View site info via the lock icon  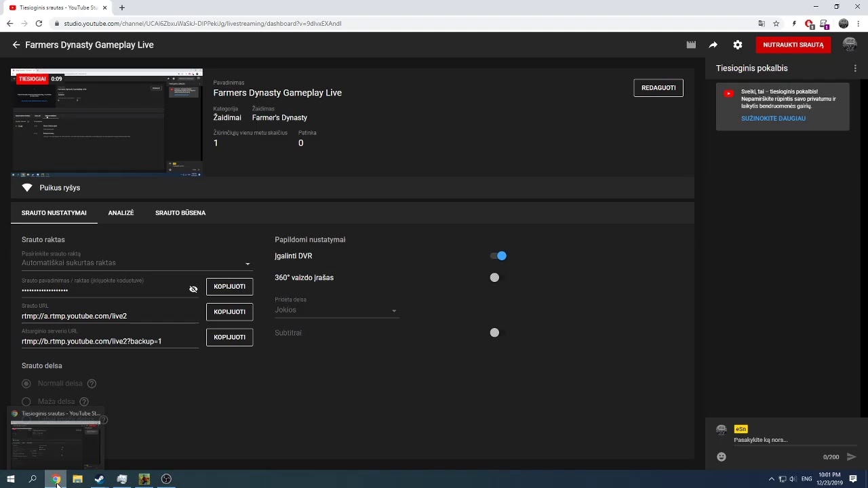point(57,24)
